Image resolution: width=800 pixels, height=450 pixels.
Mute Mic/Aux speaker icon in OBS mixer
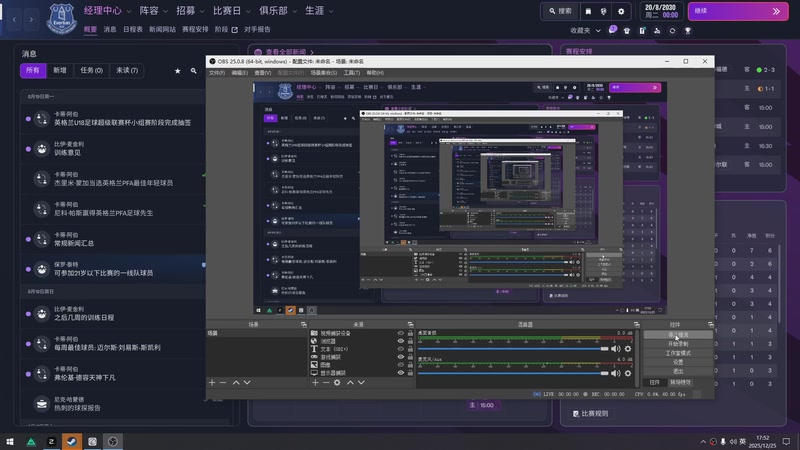616,373
